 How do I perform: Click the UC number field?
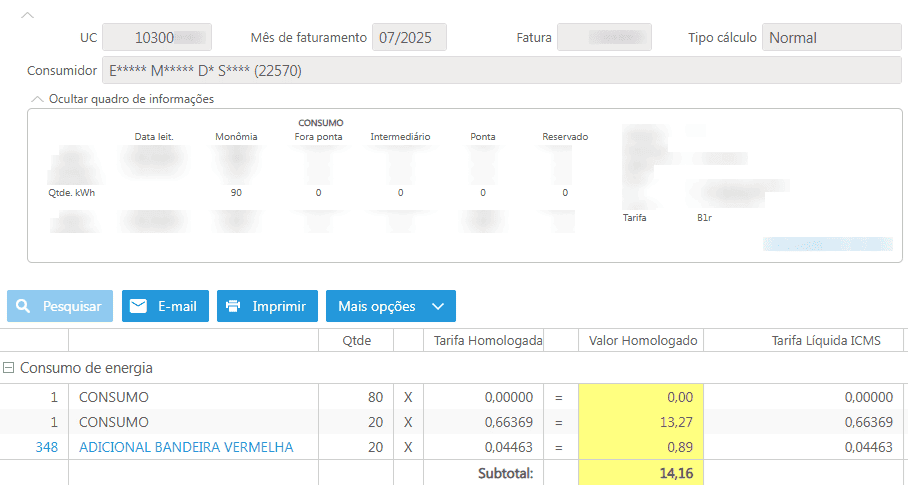click(x=157, y=38)
